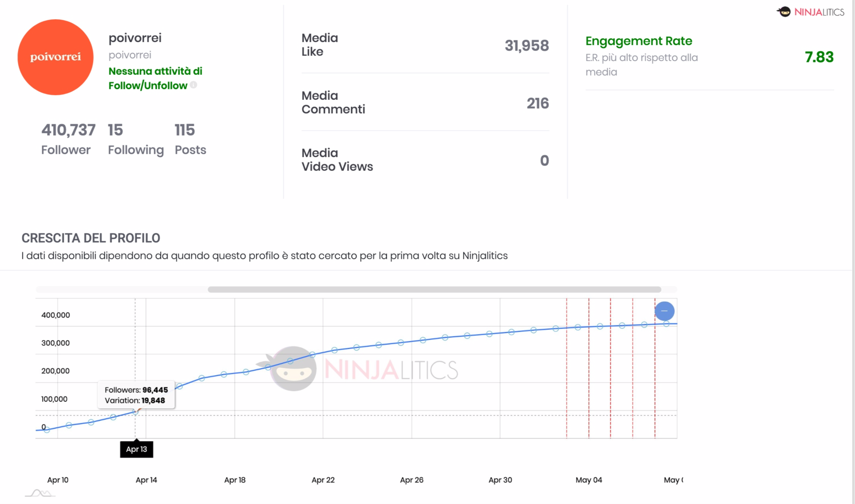Image resolution: width=855 pixels, height=504 pixels.
Task: Click the black Apr 13 date label
Action: point(136,449)
